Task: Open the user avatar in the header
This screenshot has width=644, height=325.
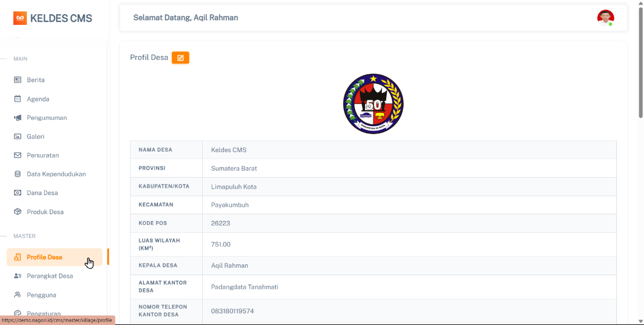Action: coord(605,18)
